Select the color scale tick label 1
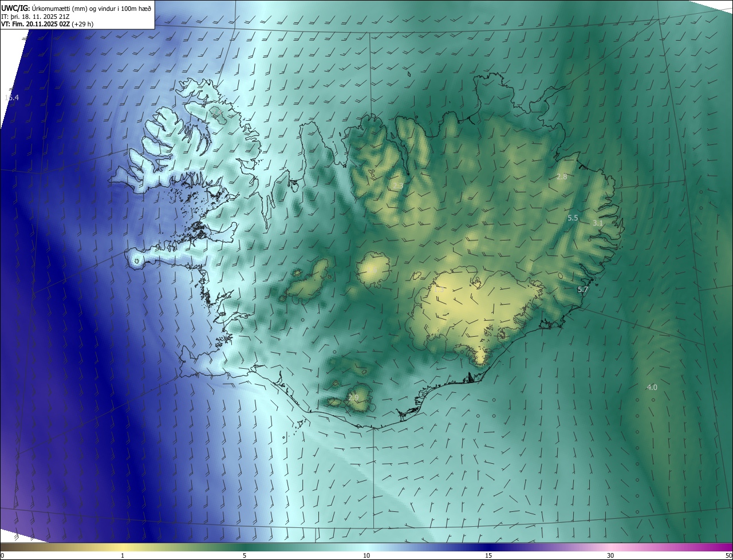The height and width of the screenshot is (560, 733). (123, 556)
